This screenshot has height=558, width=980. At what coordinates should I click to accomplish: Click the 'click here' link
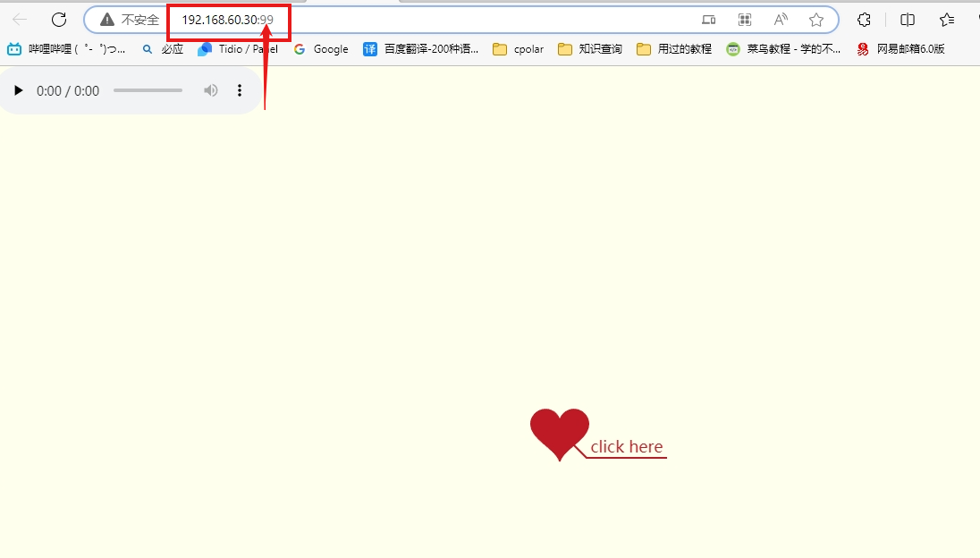pos(626,447)
